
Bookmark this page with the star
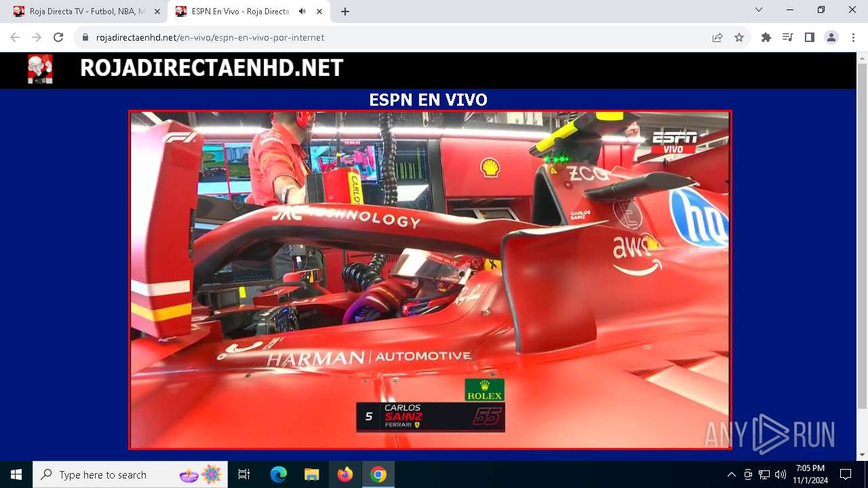(739, 37)
